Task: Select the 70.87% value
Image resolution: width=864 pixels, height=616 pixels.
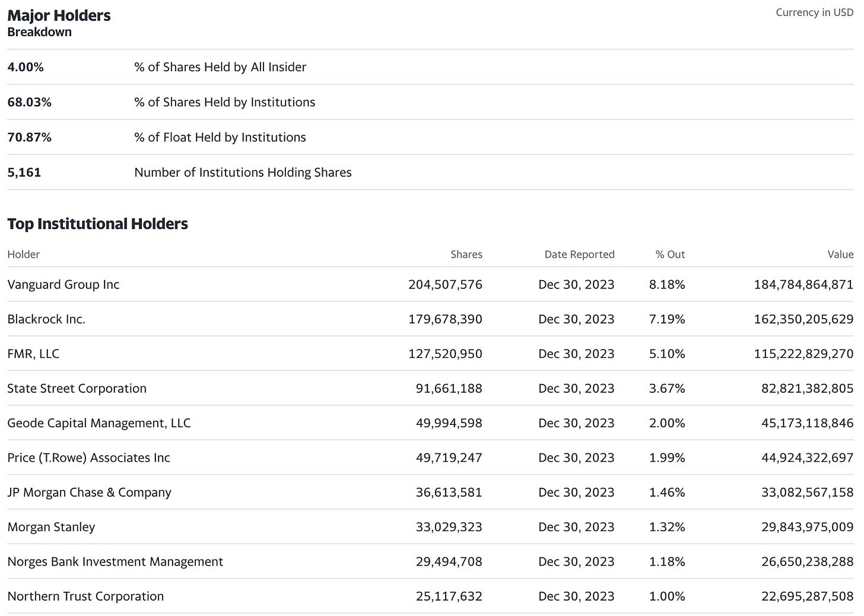Action: point(29,137)
